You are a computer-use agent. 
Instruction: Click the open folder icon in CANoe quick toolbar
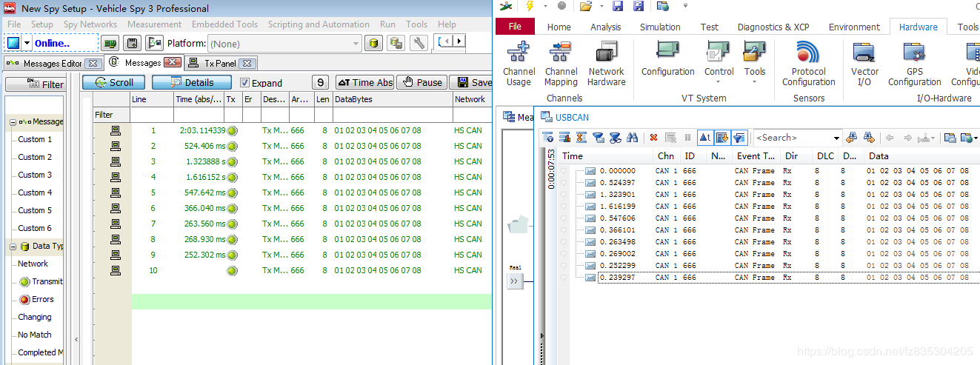click(x=586, y=6)
